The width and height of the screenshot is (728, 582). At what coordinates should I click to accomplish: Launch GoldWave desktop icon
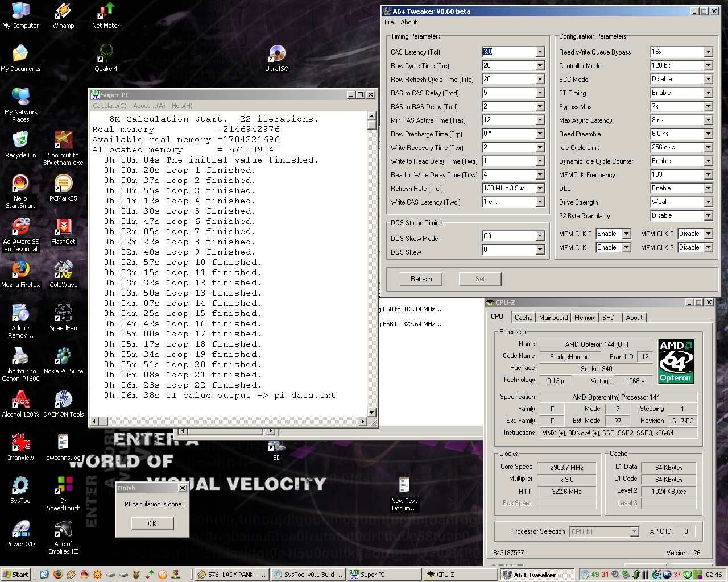pyautogui.click(x=63, y=275)
